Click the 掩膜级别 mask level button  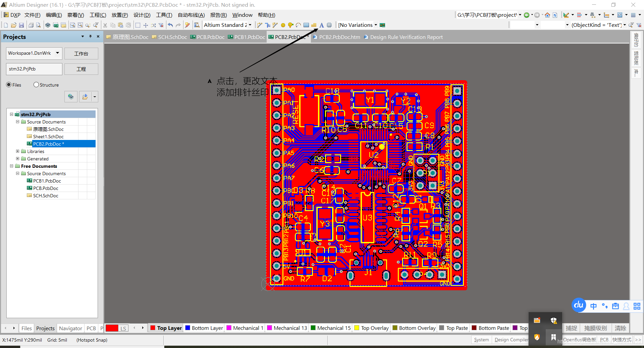point(596,328)
